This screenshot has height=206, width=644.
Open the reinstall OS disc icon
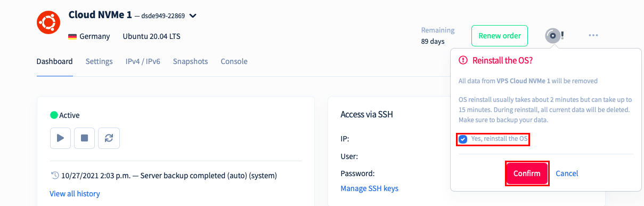[x=553, y=36]
